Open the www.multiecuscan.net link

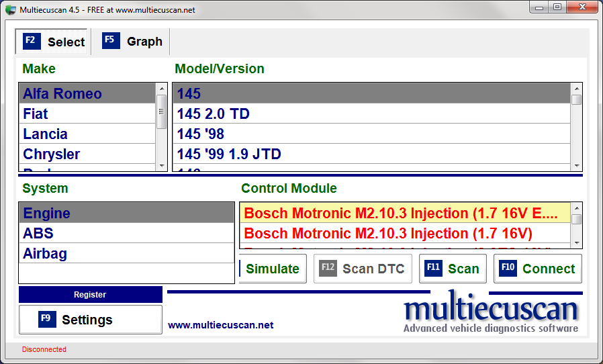tap(221, 325)
